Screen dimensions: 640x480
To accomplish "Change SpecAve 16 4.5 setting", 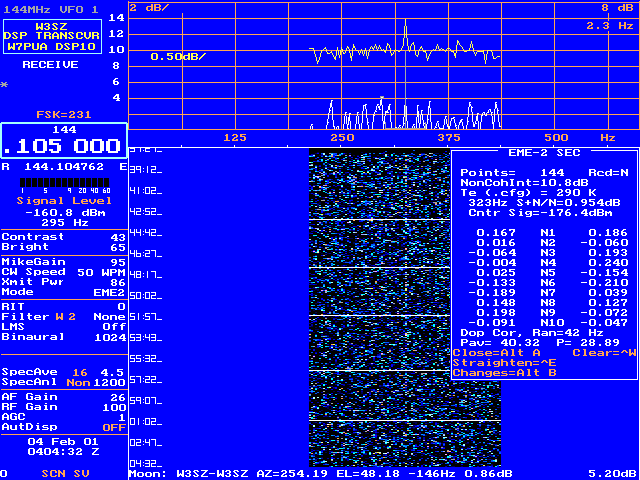I will coord(64,372).
